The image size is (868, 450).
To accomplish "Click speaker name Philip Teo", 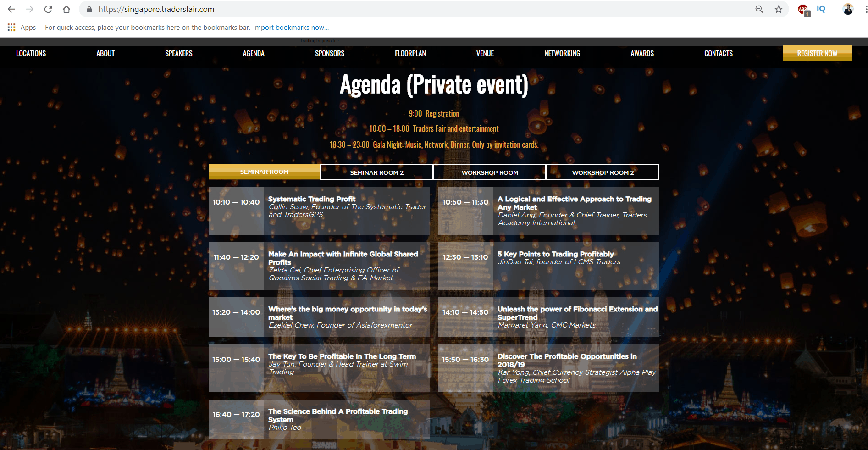I will [x=285, y=428].
